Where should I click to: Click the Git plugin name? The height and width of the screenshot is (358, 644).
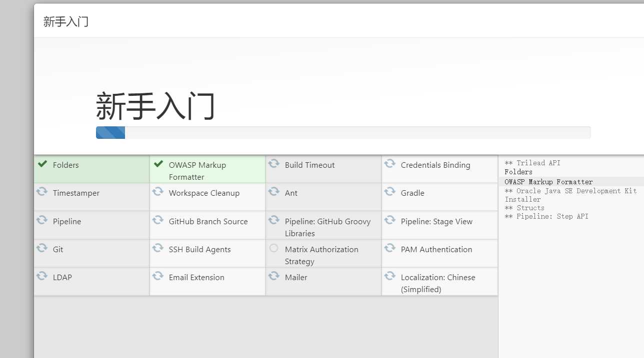58,250
